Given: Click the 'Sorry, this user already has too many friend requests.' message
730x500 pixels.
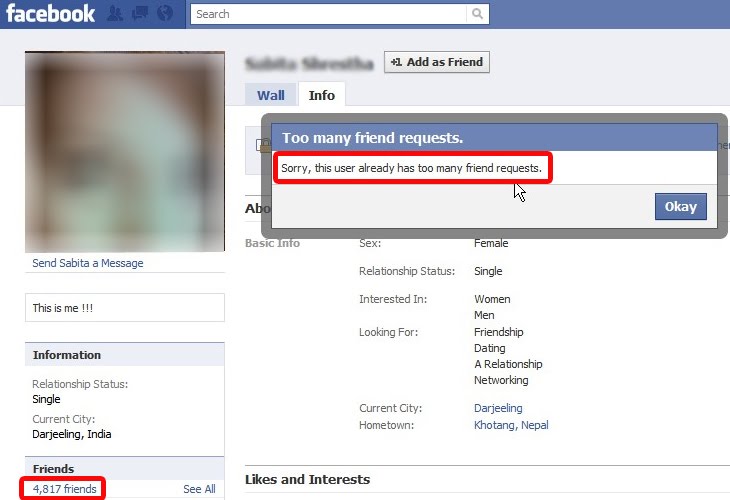Looking at the screenshot, I should [412, 168].
